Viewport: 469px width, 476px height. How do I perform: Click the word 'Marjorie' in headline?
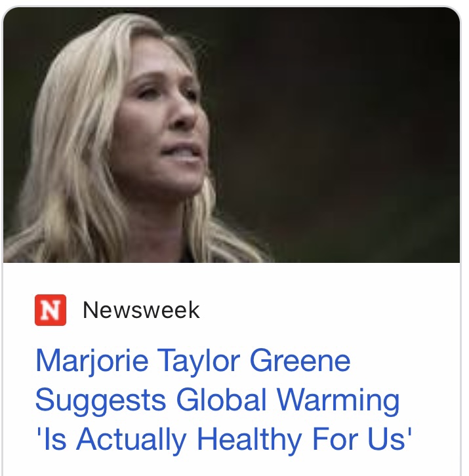pos(92,362)
